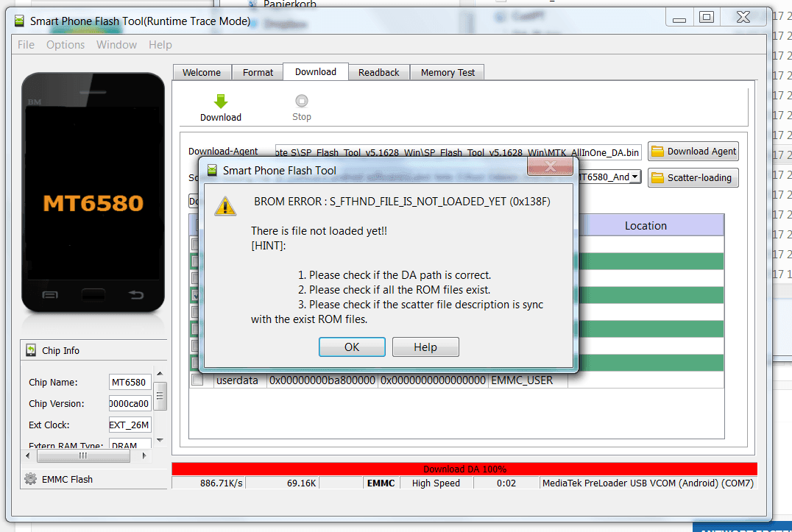Click the 0x00000000ba800000 address cell
792x532 pixels.
point(322,380)
